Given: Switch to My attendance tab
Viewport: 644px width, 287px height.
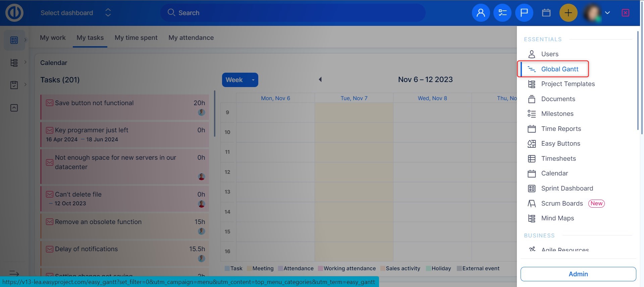Looking at the screenshot, I should point(191,38).
